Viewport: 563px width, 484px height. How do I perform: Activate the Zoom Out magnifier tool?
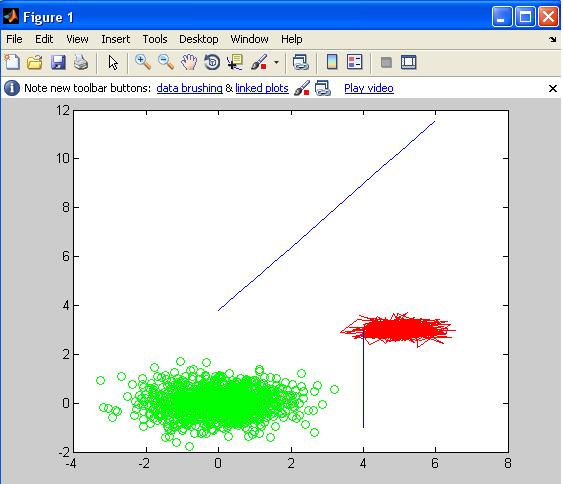[x=166, y=62]
